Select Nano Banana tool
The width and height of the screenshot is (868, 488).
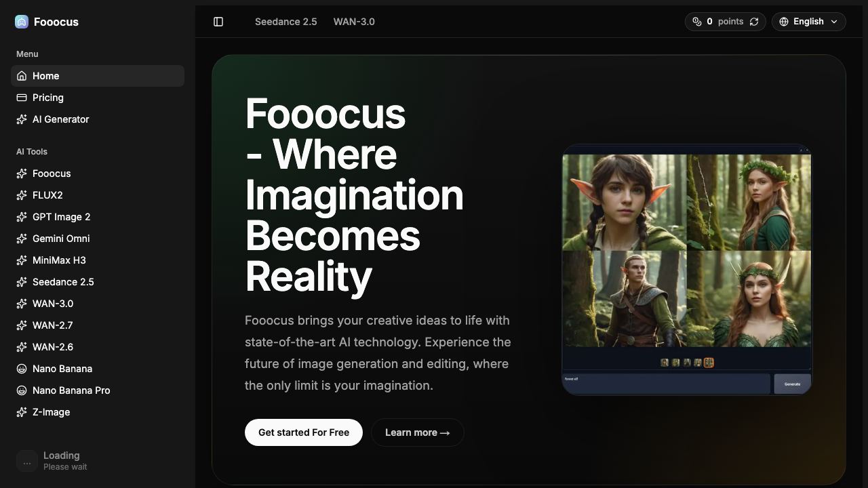tap(98, 369)
